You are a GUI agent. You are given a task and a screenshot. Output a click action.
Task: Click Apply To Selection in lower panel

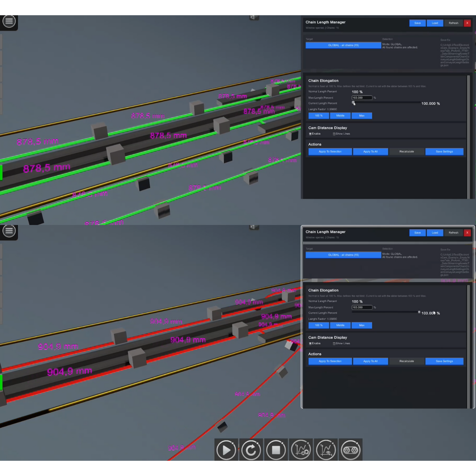(x=330, y=361)
